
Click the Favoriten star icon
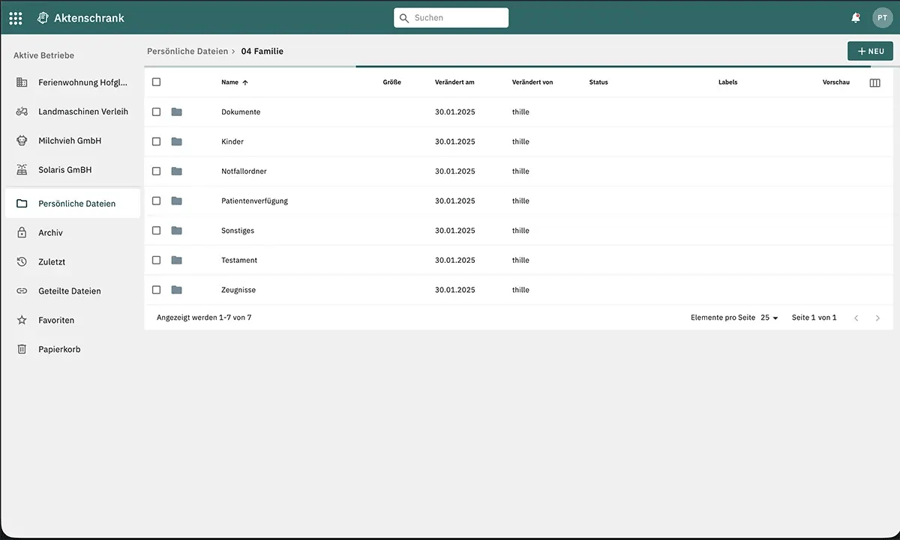[22, 320]
